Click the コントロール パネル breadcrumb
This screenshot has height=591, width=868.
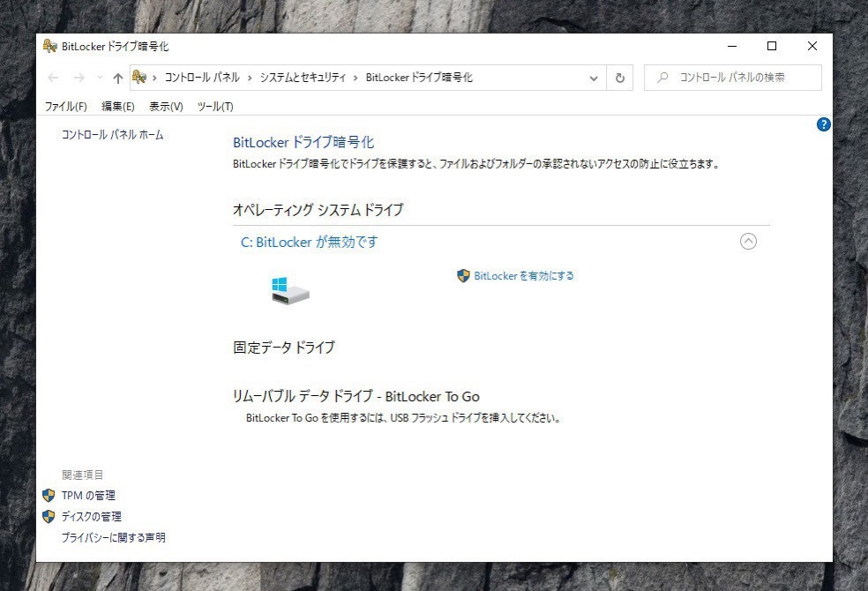(x=202, y=78)
